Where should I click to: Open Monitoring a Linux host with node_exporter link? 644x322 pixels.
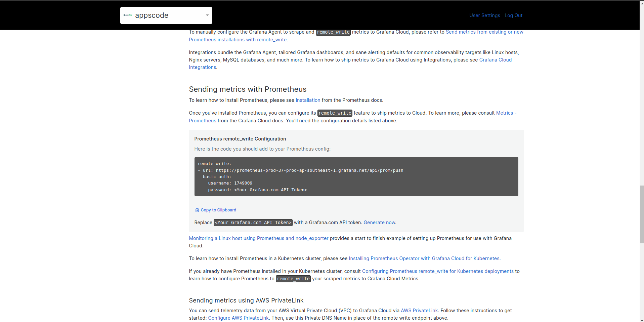(258, 238)
